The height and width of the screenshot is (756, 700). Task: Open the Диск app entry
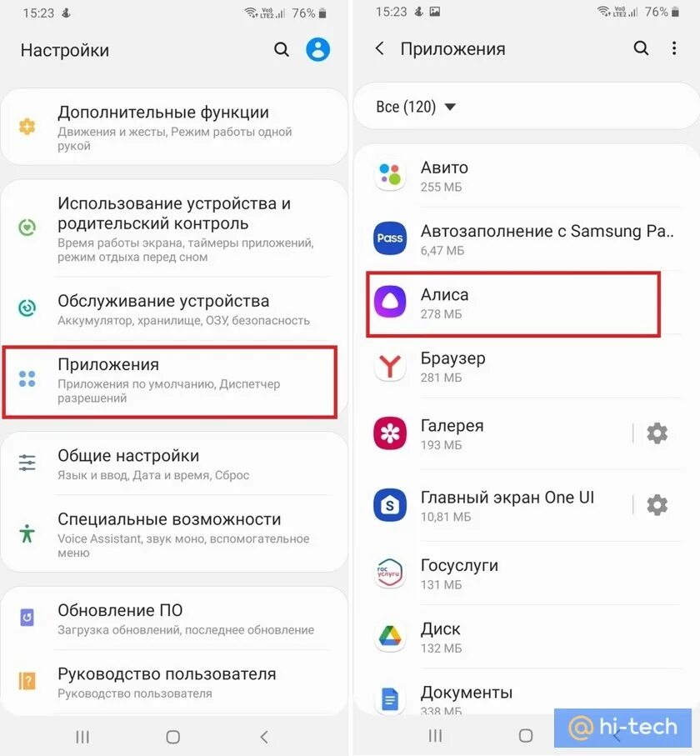click(x=526, y=638)
